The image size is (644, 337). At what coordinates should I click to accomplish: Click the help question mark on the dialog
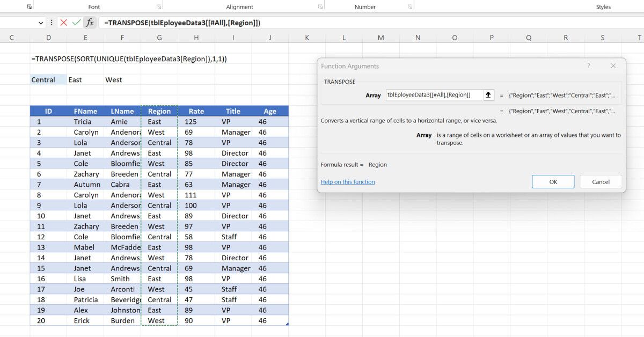click(589, 65)
